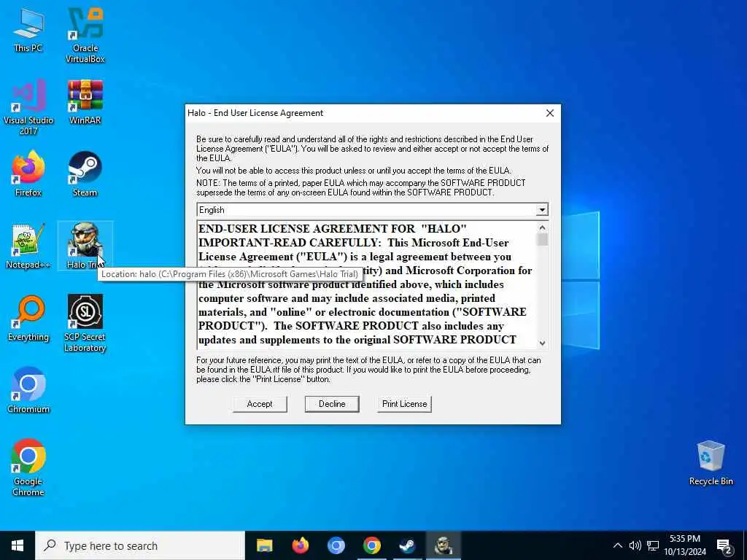The height and width of the screenshot is (560, 747).
Task: Select the Visual Studio 2017 shortcut
Action: (x=28, y=107)
